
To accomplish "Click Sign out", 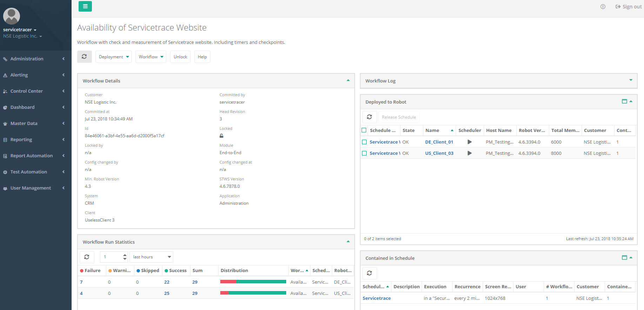I will (629, 7).
